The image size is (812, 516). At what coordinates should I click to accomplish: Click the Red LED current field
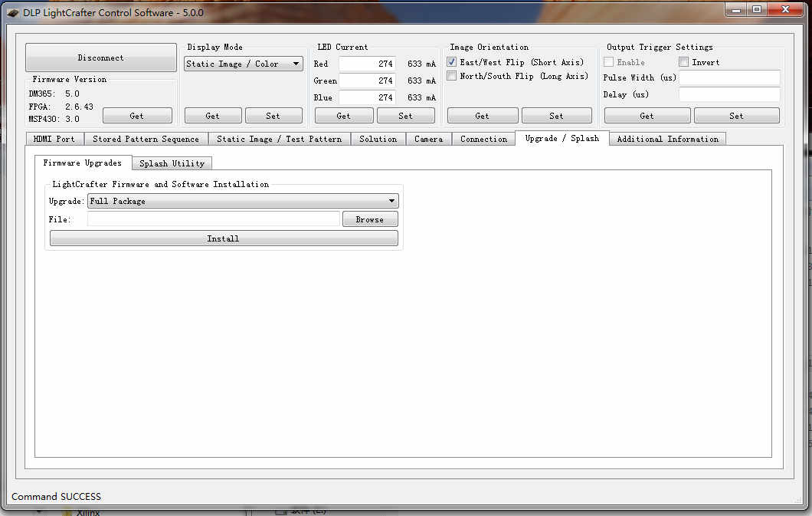click(367, 64)
